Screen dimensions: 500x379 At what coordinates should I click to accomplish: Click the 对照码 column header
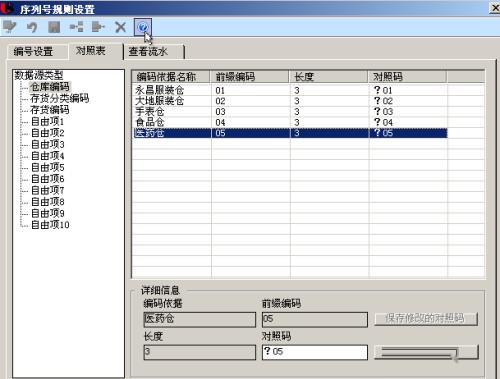[407, 77]
